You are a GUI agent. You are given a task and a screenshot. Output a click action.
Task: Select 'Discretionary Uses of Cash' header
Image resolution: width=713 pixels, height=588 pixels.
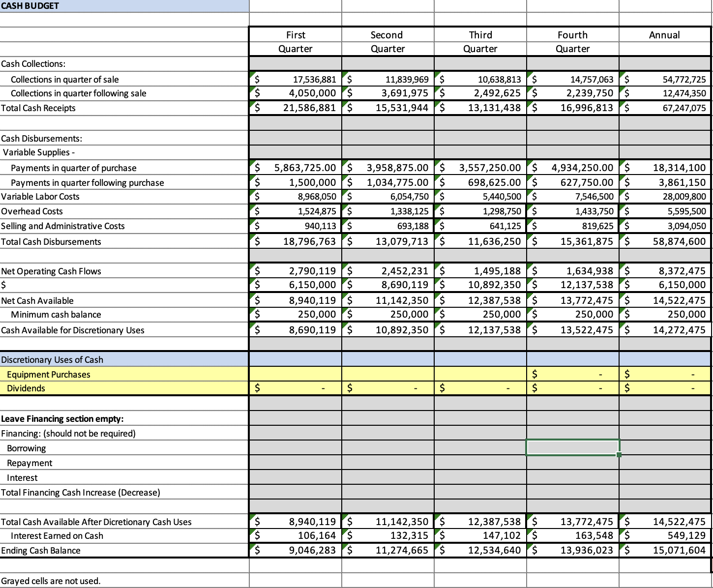coord(52,360)
